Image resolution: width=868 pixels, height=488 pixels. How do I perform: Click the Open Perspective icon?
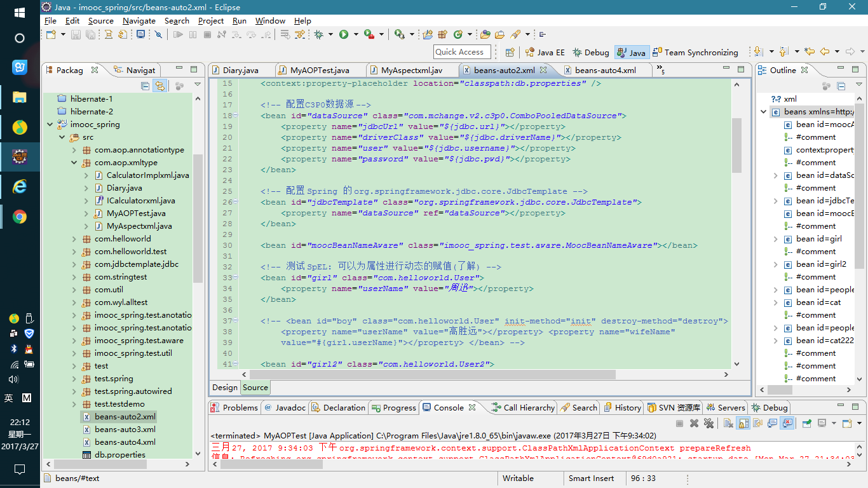510,52
